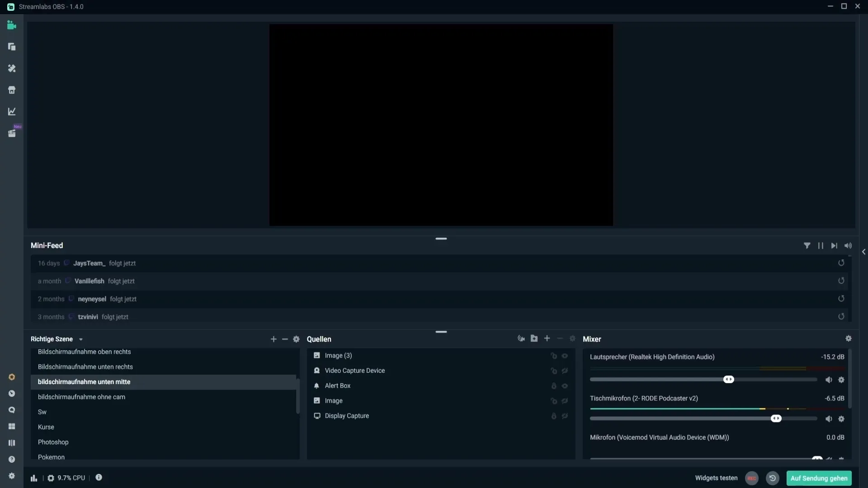Screen dimensions: 868x488
Task: Click Widgets testen button
Action: point(716,478)
